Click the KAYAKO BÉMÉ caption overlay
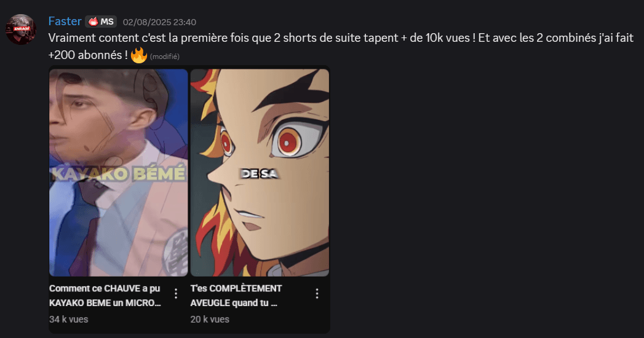The image size is (644, 338). [x=118, y=174]
